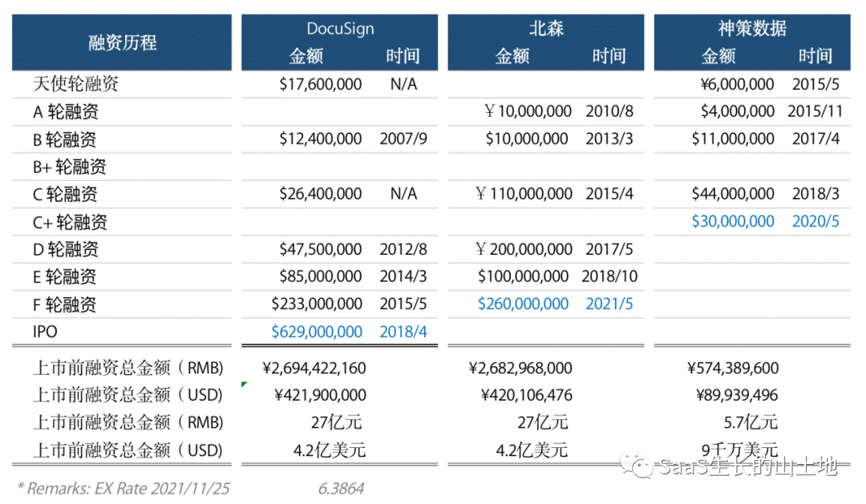Click the date 2014/3
This screenshot has height=504, width=866.
(403, 276)
